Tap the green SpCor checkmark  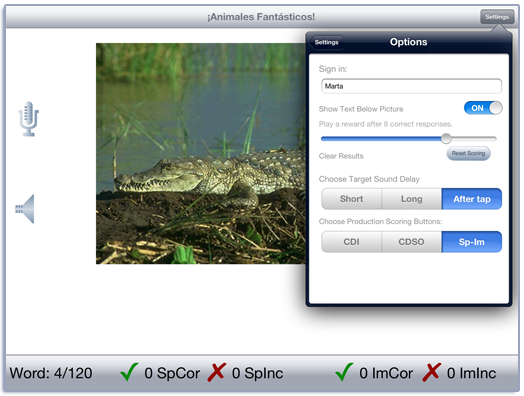pyautogui.click(x=130, y=372)
